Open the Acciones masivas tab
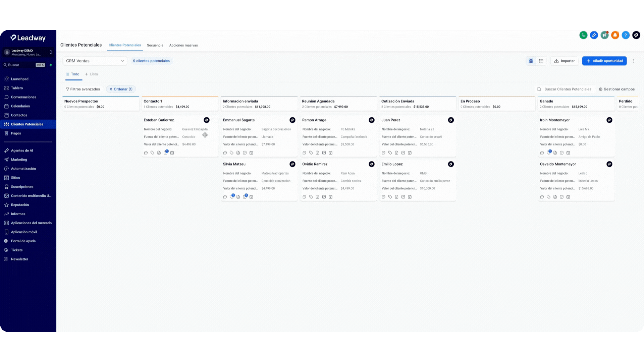644x362 pixels. [x=183, y=45]
